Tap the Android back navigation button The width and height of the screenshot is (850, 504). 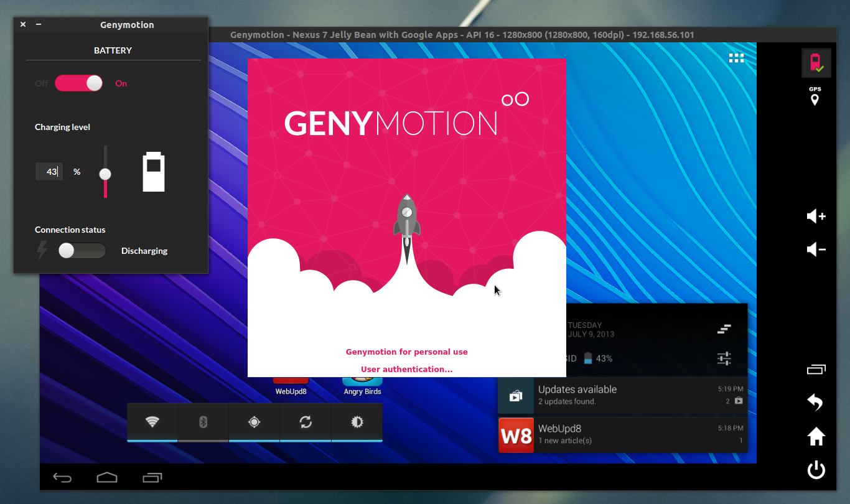pos(62,477)
